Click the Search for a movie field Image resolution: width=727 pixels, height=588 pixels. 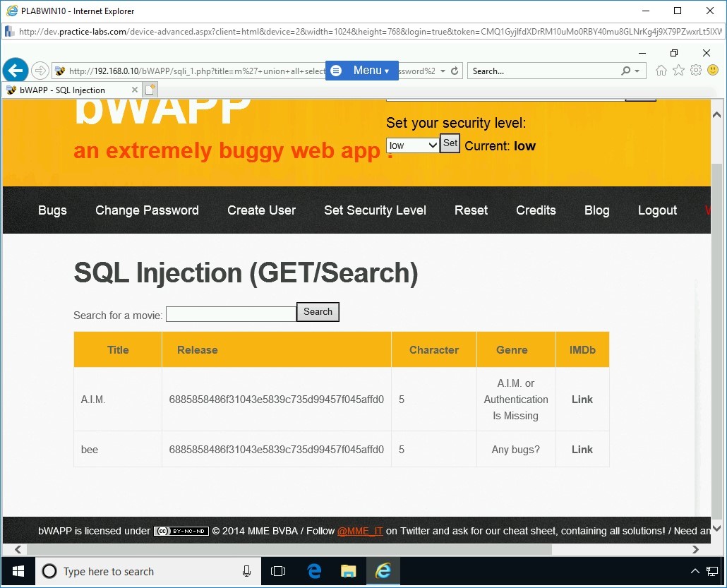(231, 314)
